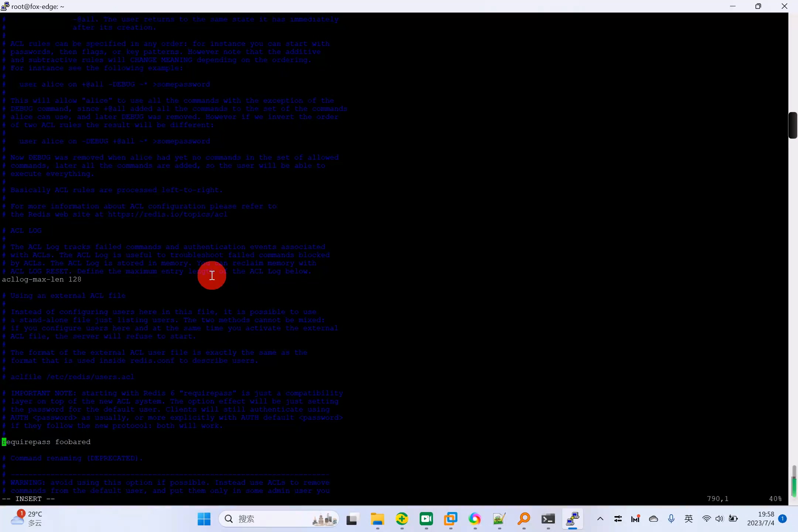Open the notification badge showing 1

click(x=782, y=519)
